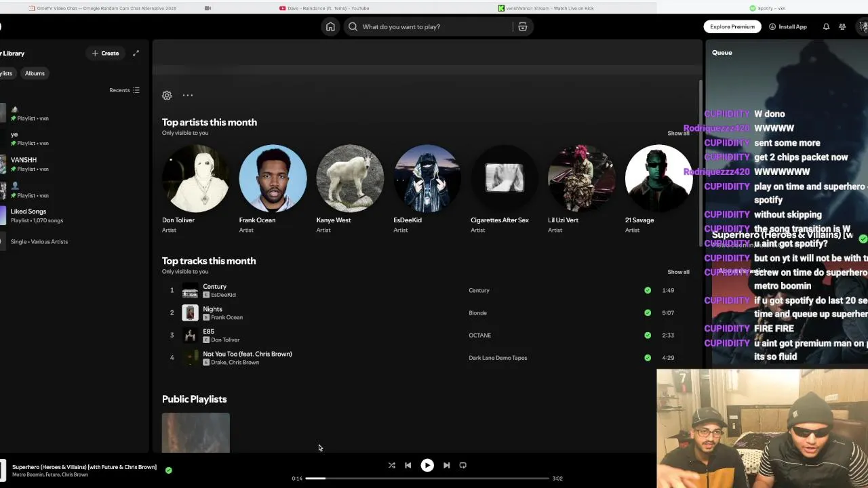This screenshot has width=868, height=488.
Task: Click Century album cover thumbnail in tracks
Action: [190, 290]
